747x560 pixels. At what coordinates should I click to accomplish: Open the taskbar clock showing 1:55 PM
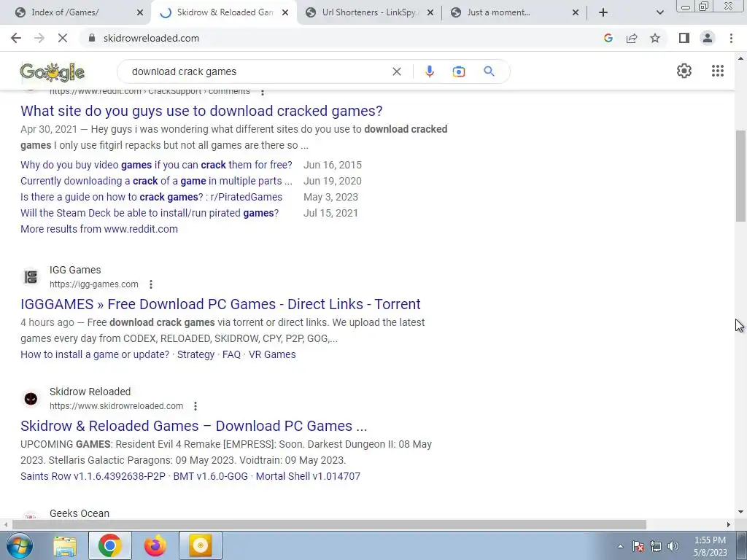(x=710, y=546)
